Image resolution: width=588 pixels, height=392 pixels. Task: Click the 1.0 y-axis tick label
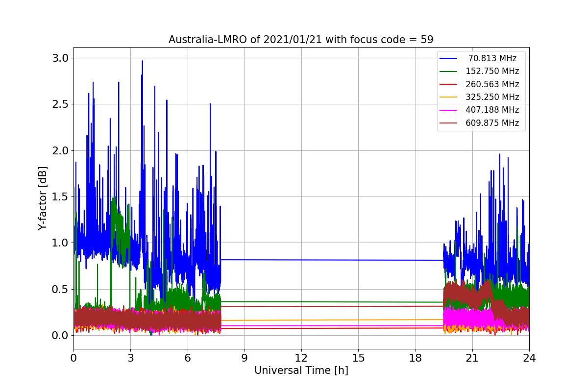click(60, 243)
